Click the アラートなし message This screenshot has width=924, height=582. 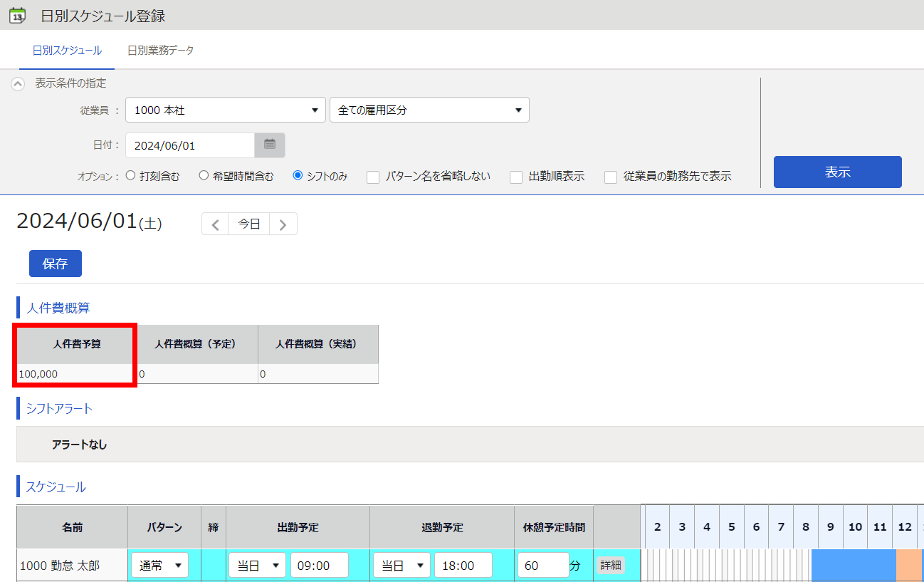pos(79,444)
